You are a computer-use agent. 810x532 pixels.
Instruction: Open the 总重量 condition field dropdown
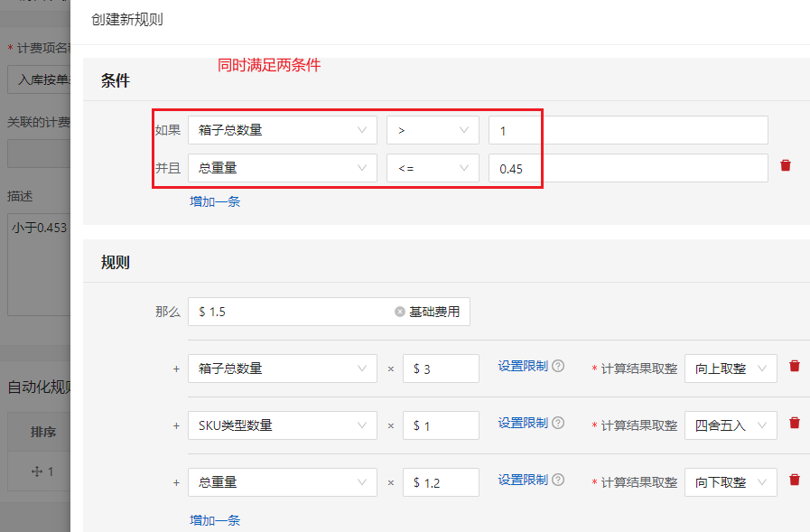click(283, 168)
